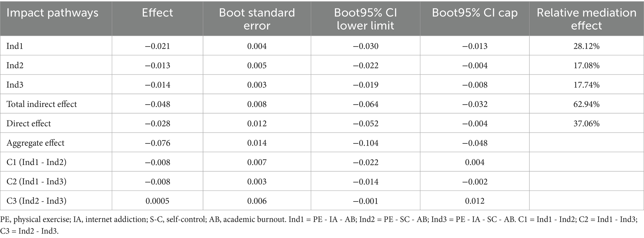The image size is (644, 238).
Task: Select the −0.104 aggregate lower limit
Action: pos(365,143)
